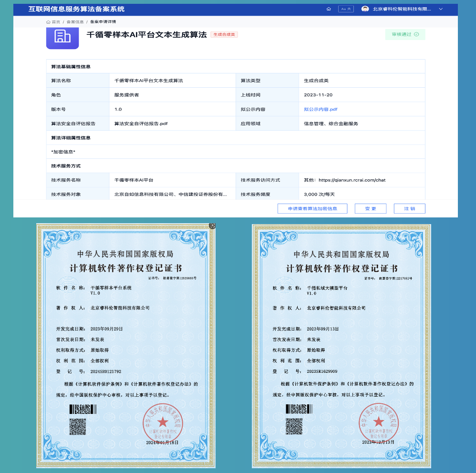Screen dimensions: 476x473
Task: Click registration number 2023SR1629909
Action: click(322, 371)
